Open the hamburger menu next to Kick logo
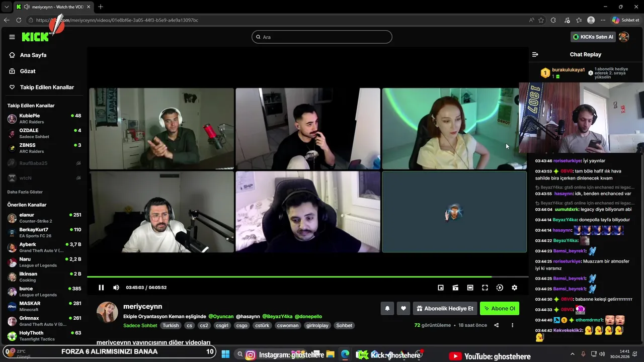 [x=12, y=37]
